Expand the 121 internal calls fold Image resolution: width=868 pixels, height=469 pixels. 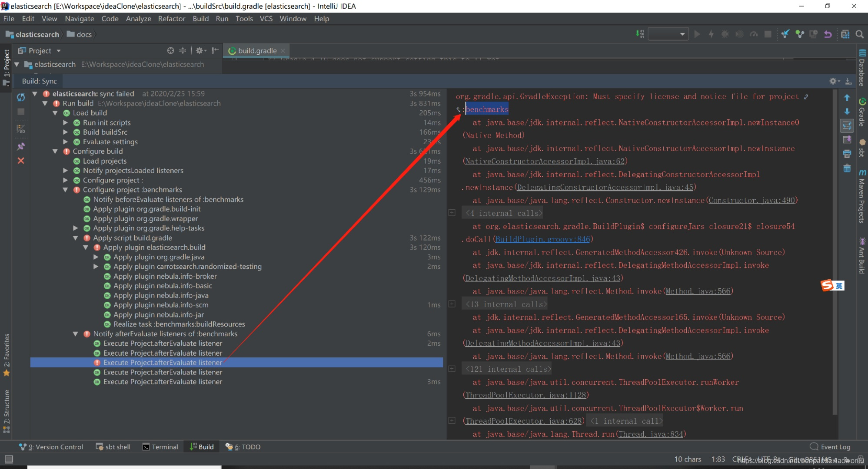coord(452,369)
